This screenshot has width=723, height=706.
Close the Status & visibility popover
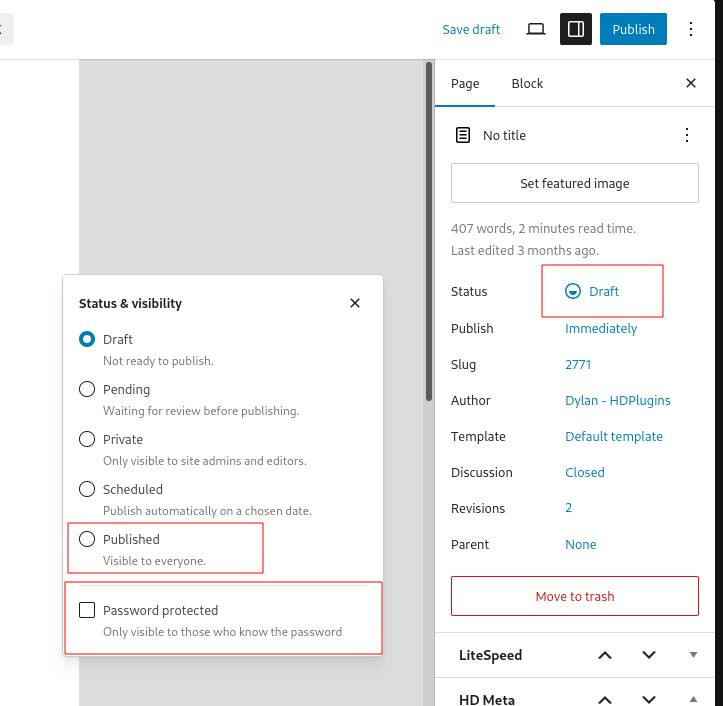355,303
